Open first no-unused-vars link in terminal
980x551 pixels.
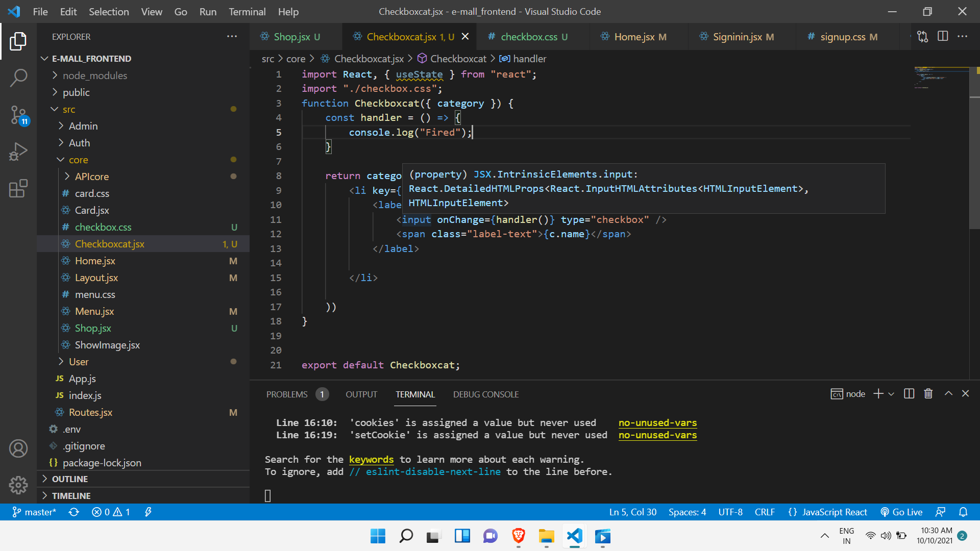657,422
